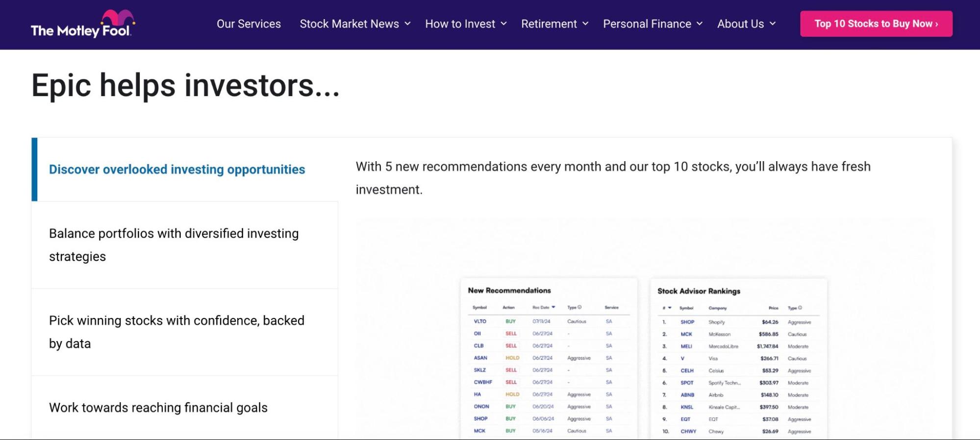Click $1,747.84 price in Rankings

pyautogui.click(x=767, y=346)
